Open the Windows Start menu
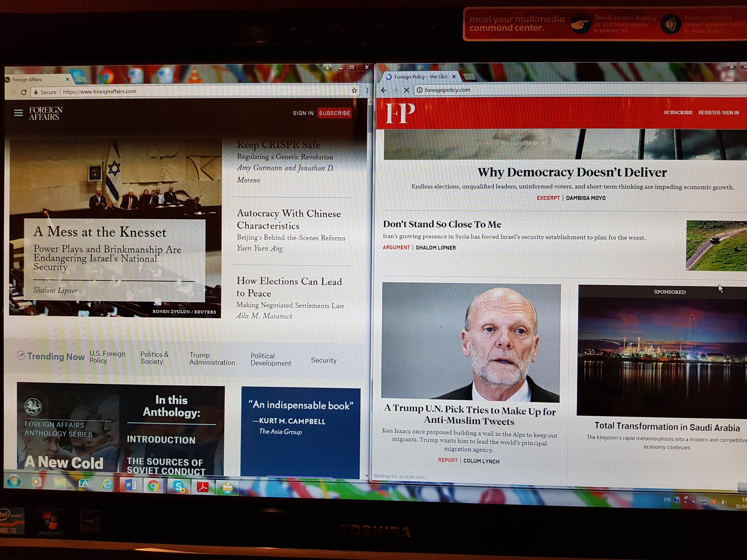 coord(13,482)
